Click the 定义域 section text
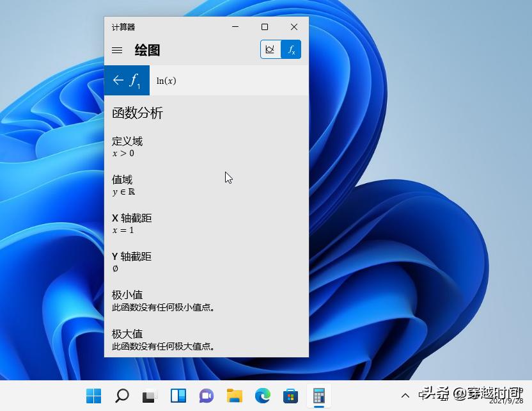 tap(126, 141)
